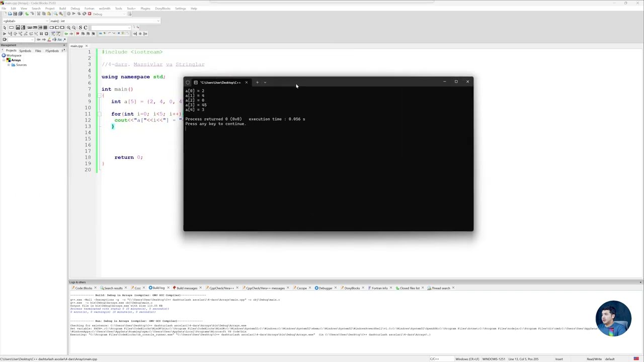
Task: Close the console window's current tab
Action: [x=246, y=82]
